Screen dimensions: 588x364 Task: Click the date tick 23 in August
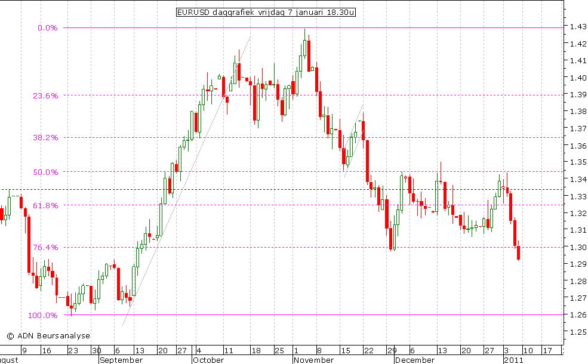[x=73, y=351]
